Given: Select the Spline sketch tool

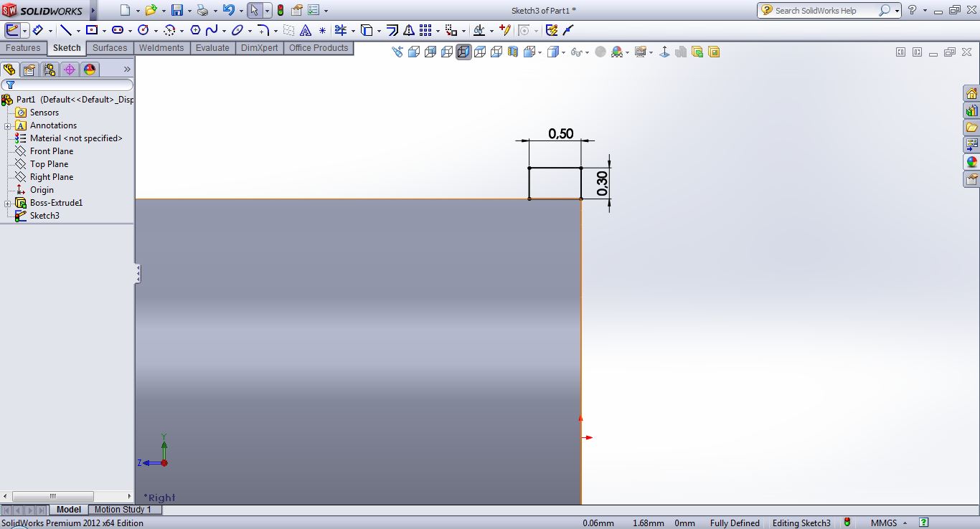Looking at the screenshot, I should tap(212, 30).
